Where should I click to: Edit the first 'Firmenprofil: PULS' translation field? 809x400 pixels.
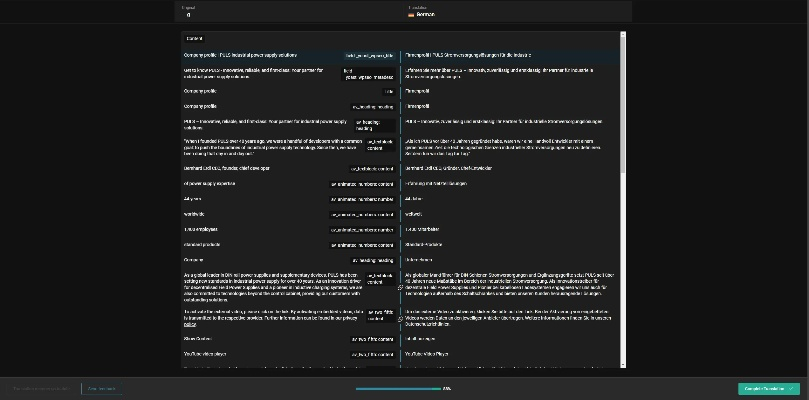tap(510, 55)
